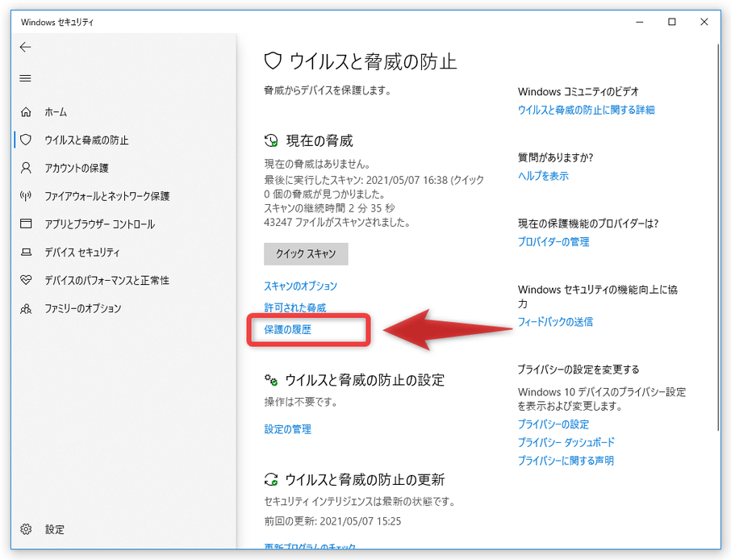
Task: Click the antenna icon for ファイアウォールとネットワーク保護
Action: pyautogui.click(x=26, y=196)
